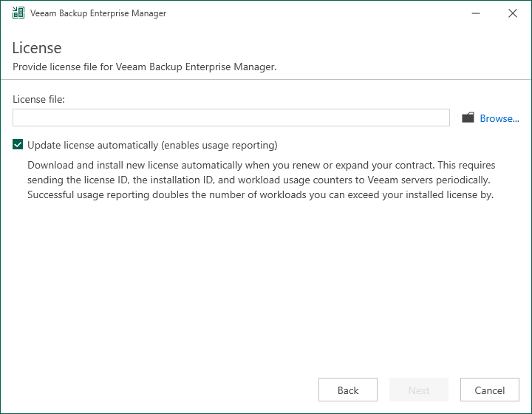The height and width of the screenshot is (414, 532).
Task: Click the 'Veeam Backup Enterprise Manager' window title
Action: click(x=98, y=13)
